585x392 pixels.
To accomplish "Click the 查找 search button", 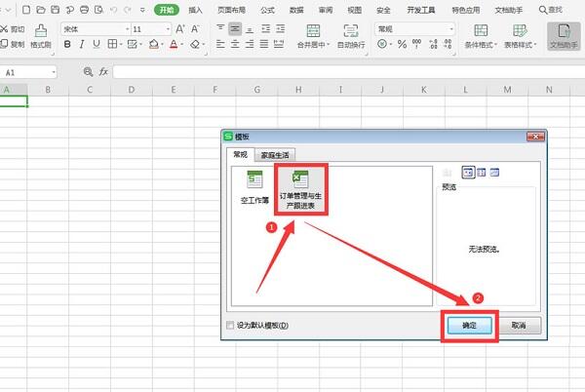I will point(551,10).
